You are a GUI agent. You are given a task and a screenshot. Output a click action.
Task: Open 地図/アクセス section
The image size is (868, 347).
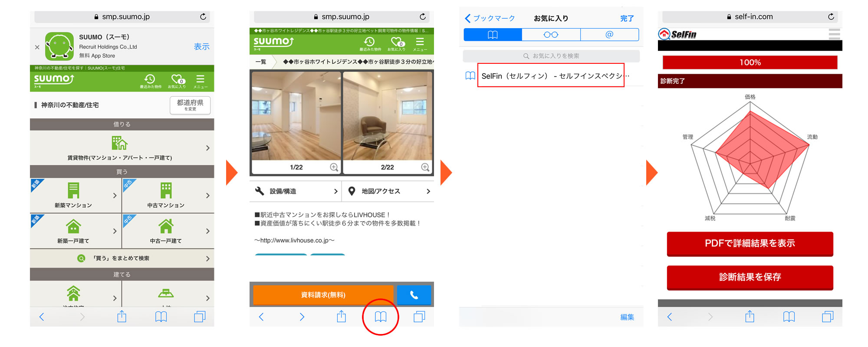click(x=388, y=191)
